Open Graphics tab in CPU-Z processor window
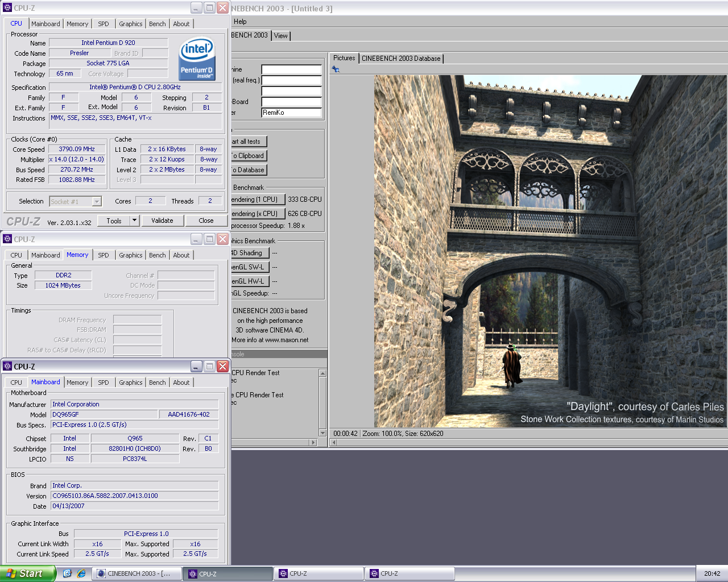728x582 pixels. pos(131,24)
